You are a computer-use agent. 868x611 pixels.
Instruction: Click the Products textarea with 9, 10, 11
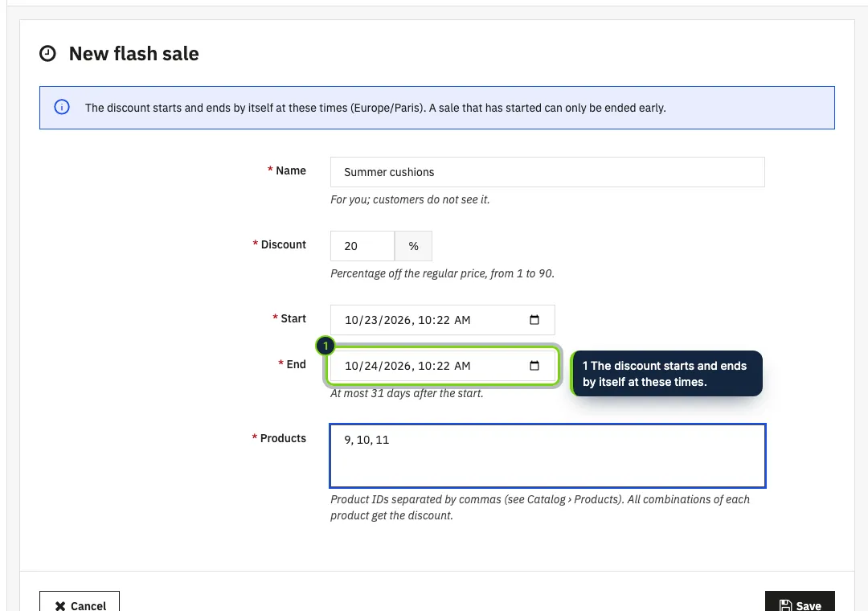click(547, 456)
